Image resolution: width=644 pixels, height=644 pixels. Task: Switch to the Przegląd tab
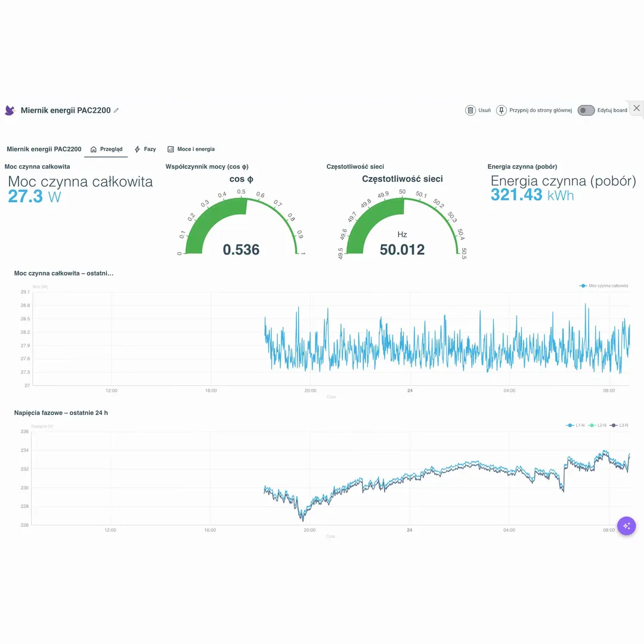(x=106, y=149)
